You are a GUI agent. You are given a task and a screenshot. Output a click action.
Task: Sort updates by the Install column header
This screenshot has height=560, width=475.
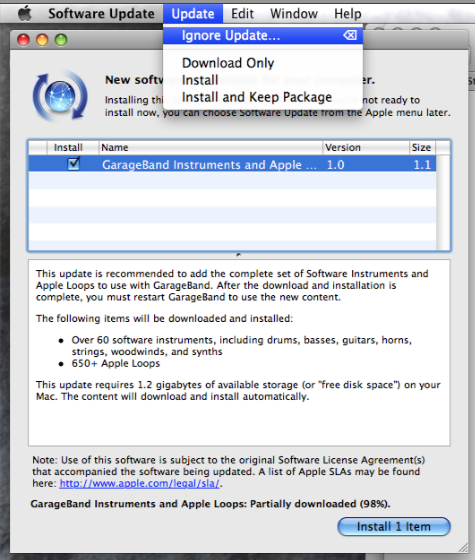[x=72, y=148]
